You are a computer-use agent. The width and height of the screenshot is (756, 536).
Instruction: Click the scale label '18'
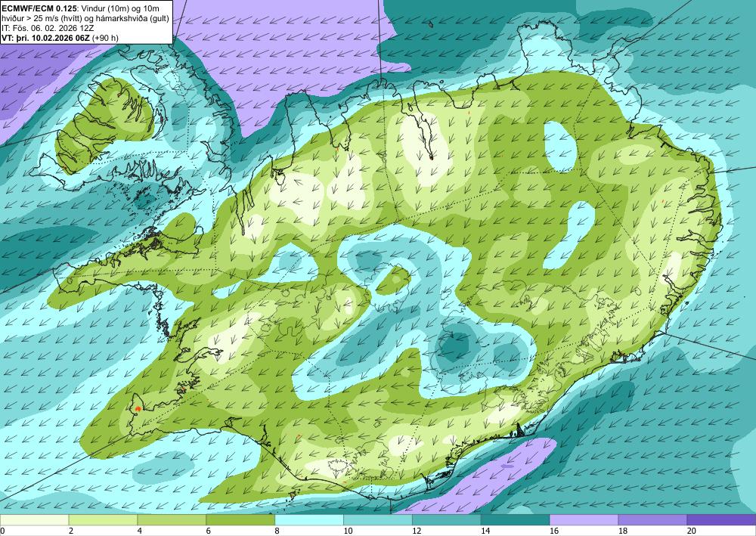pos(623,531)
